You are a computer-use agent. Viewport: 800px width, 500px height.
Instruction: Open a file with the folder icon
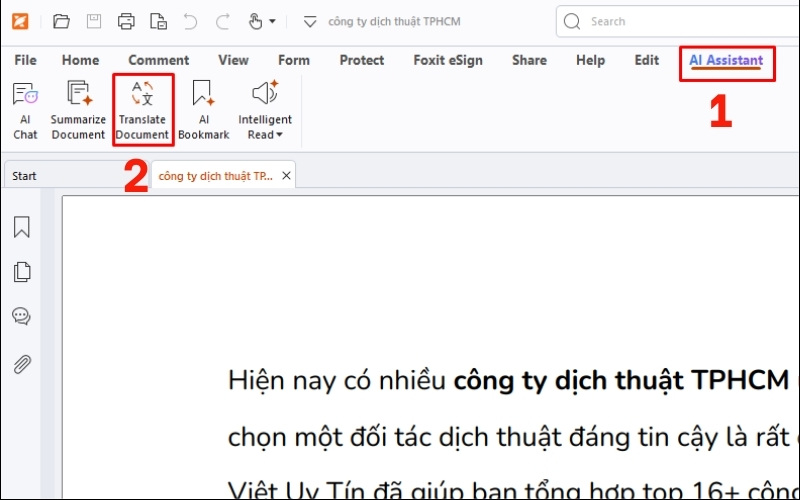click(61, 21)
